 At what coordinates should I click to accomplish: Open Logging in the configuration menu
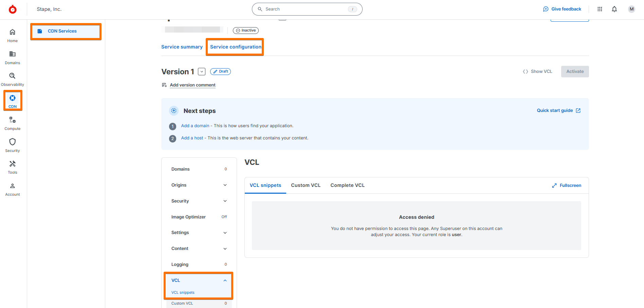(x=199, y=265)
